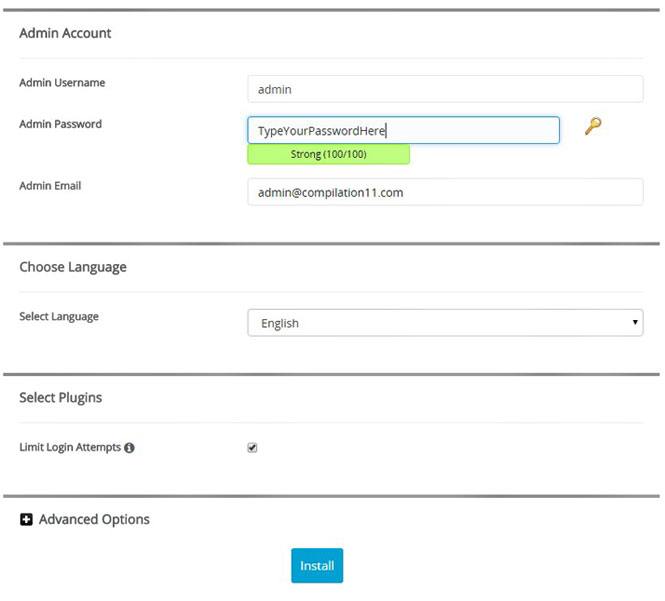Click the Select Language label text
Viewport: 665px width, 601px height.
click(59, 317)
